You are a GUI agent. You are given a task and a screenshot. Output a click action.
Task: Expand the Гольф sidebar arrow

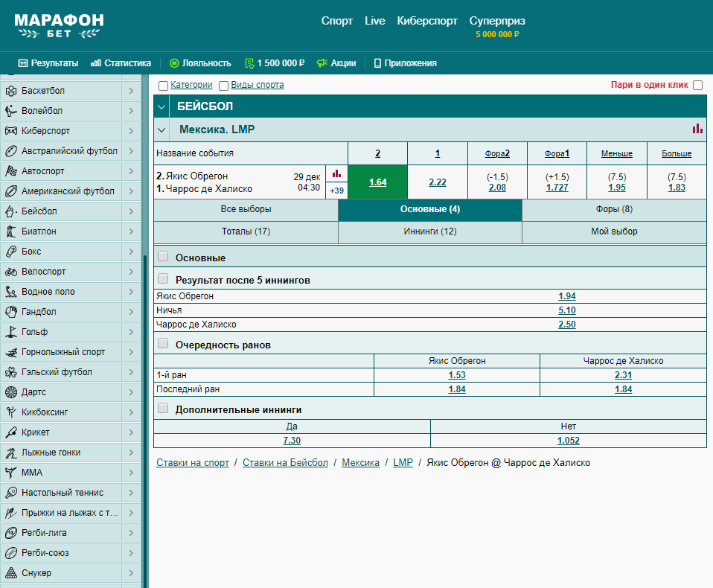131,332
